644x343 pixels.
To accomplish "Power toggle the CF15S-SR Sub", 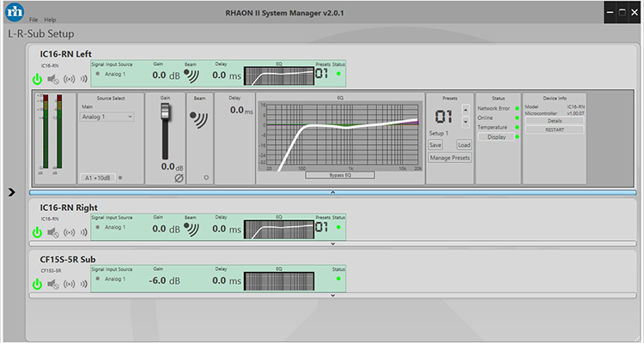I will [37, 283].
